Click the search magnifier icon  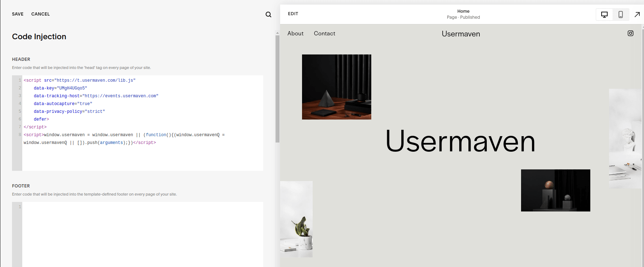(x=268, y=14)
